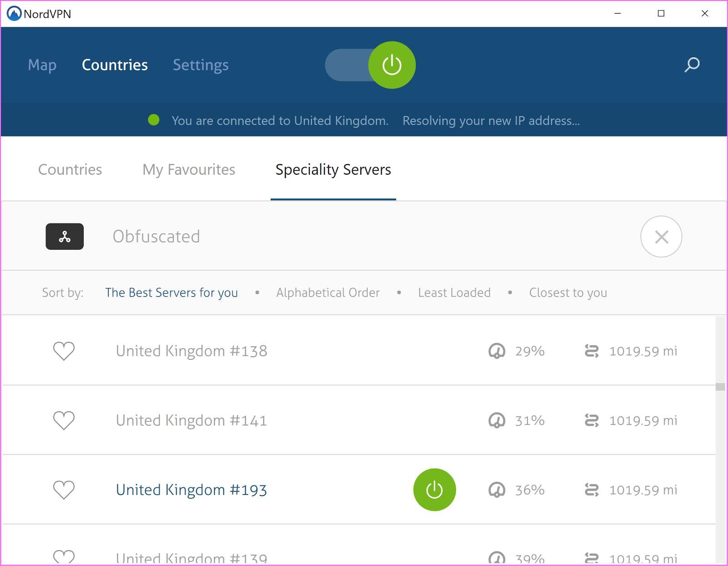Click the 29% load value
The height and width of the screenshot is (566, 728).
coord(530,351)
